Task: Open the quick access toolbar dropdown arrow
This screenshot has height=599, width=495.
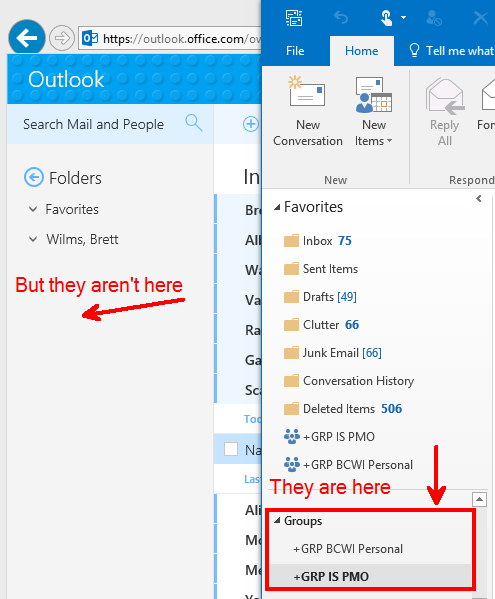Action: click(403, 18)
